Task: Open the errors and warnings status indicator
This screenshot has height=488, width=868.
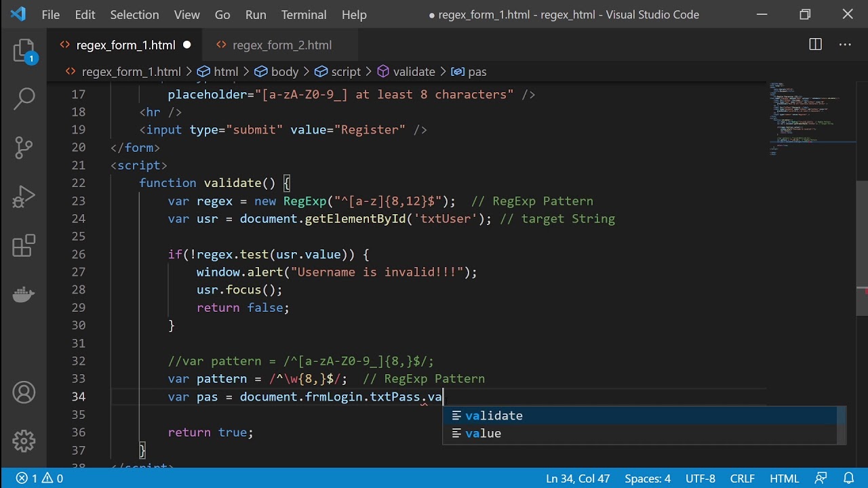Action: [x=39, y=479]
